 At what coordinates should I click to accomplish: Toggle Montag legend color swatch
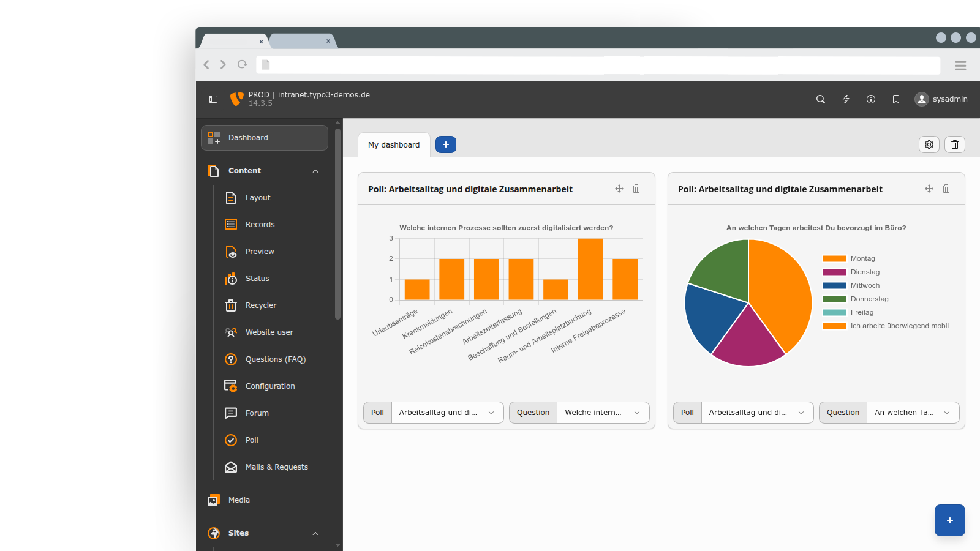(x=835, y=258)
